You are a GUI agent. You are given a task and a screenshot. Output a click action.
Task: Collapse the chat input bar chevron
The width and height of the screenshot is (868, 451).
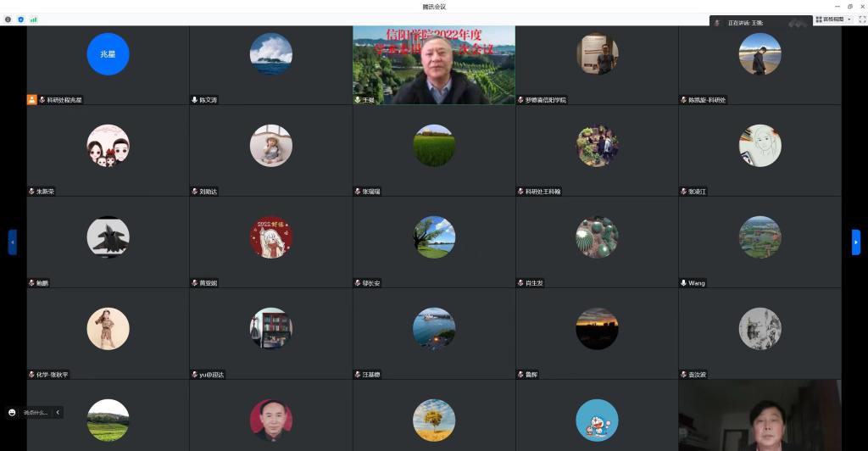pyautogui.click(x=58, y=412)
